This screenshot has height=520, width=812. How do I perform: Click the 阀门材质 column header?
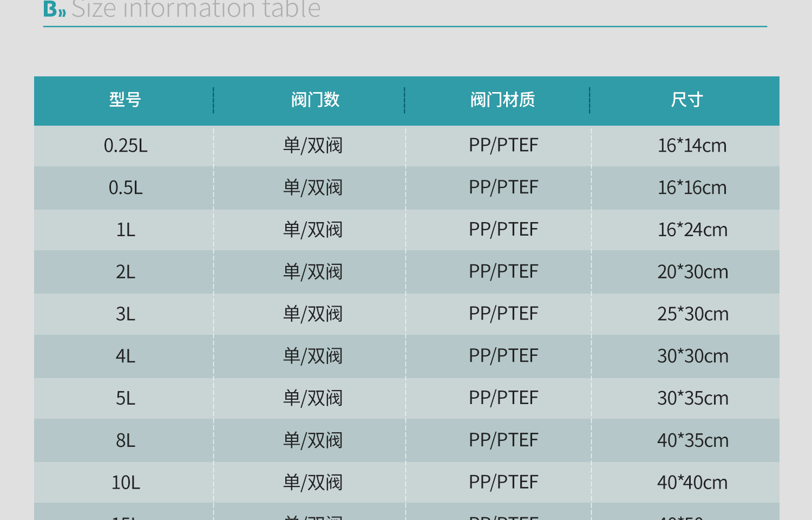(503, 100)
